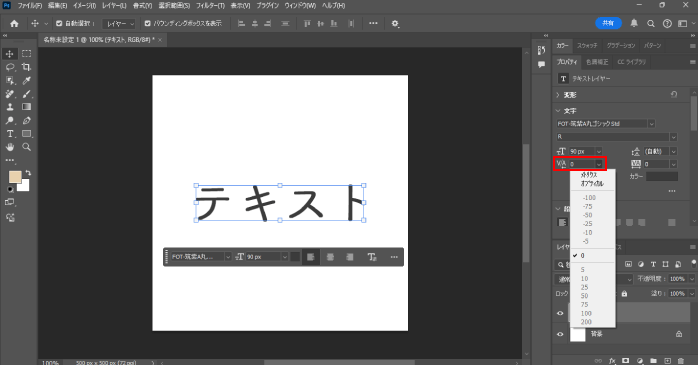The image size is (698, 365).
Task: Open the 不透明度 100% dropdown arrow
Action: (692, 279)
